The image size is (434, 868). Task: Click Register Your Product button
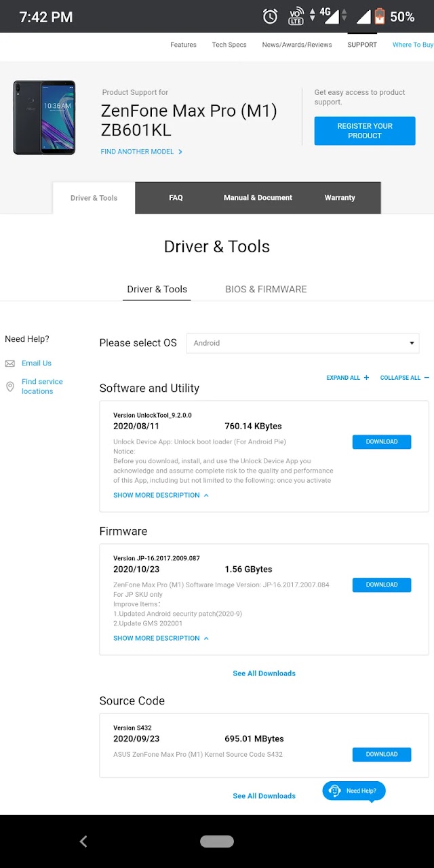(365, 131)
